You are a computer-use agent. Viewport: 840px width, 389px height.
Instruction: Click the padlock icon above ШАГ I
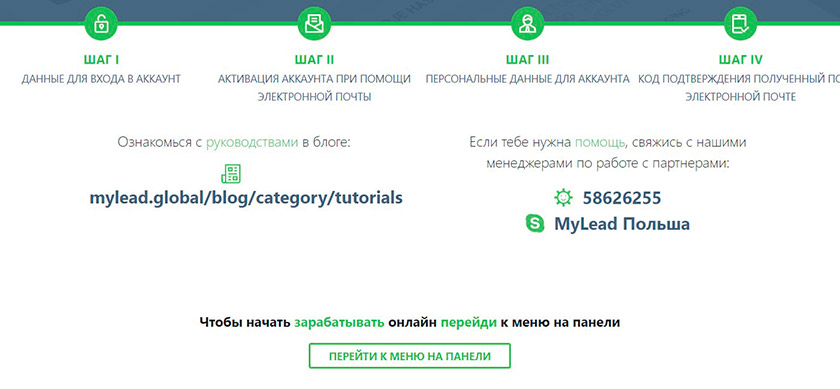[x=101, y=24]
